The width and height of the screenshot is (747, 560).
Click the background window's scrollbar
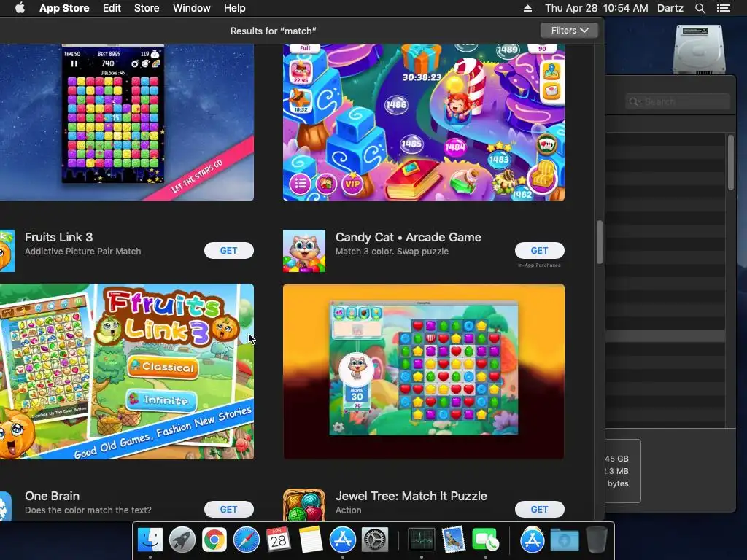point(731,163)
